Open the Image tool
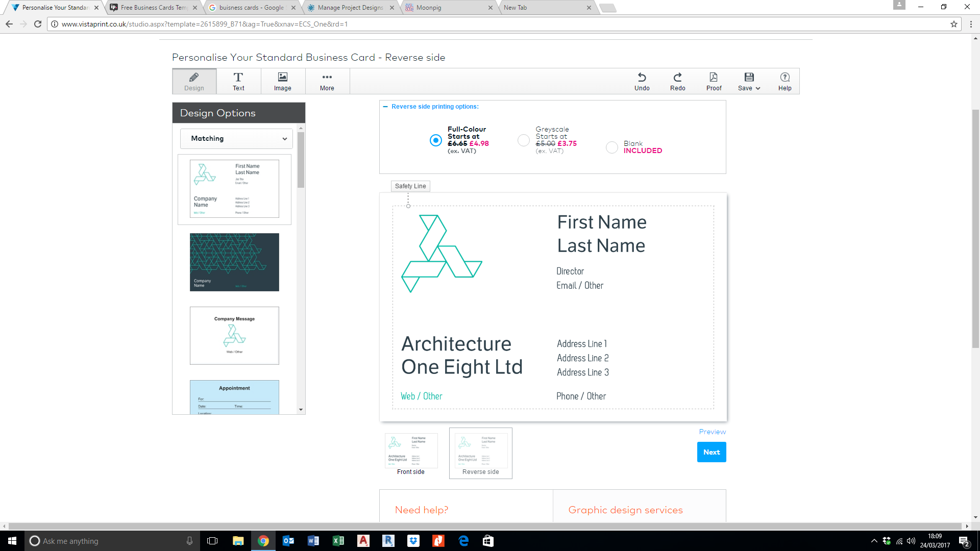 click(282, 81)
